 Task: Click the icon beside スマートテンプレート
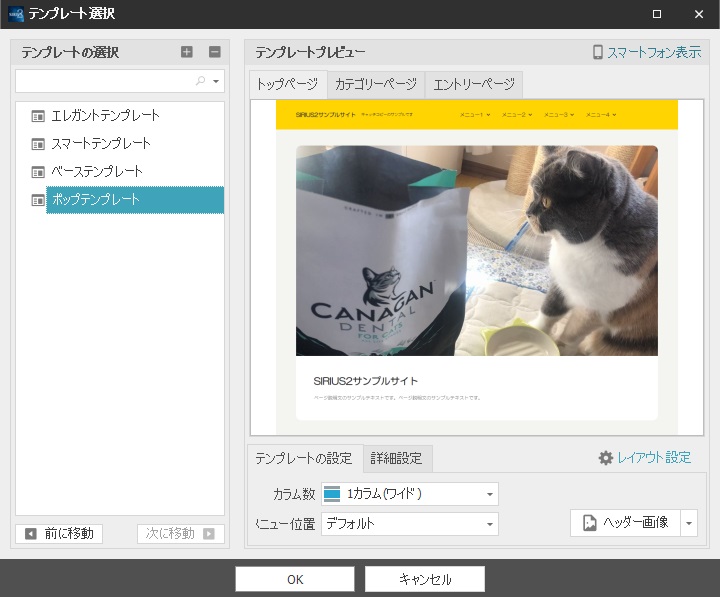tap(38, 144)
